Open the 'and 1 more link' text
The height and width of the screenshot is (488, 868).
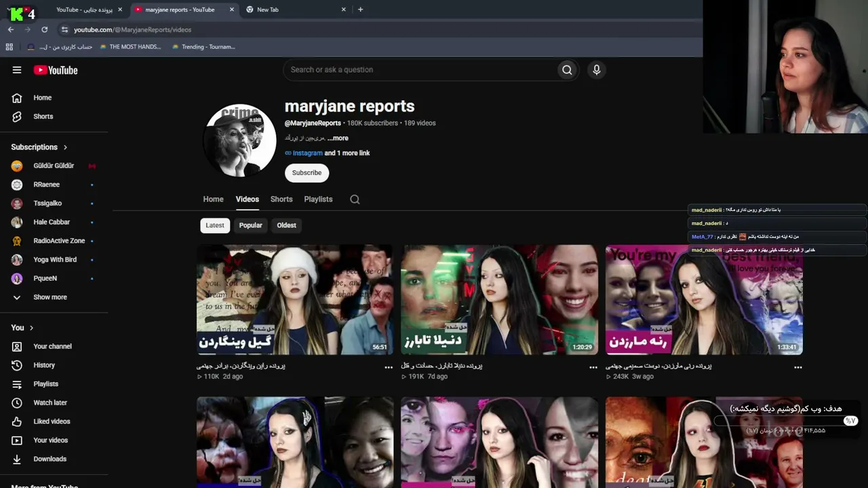(x=347, y=153)
